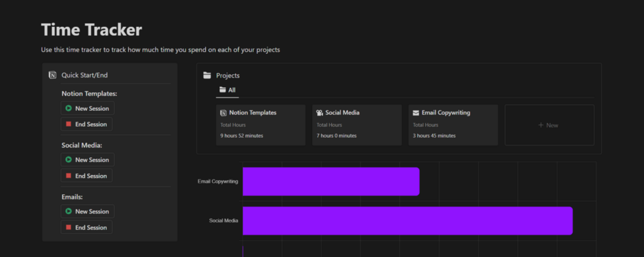Start New Session for Emails

click(87, 211)
